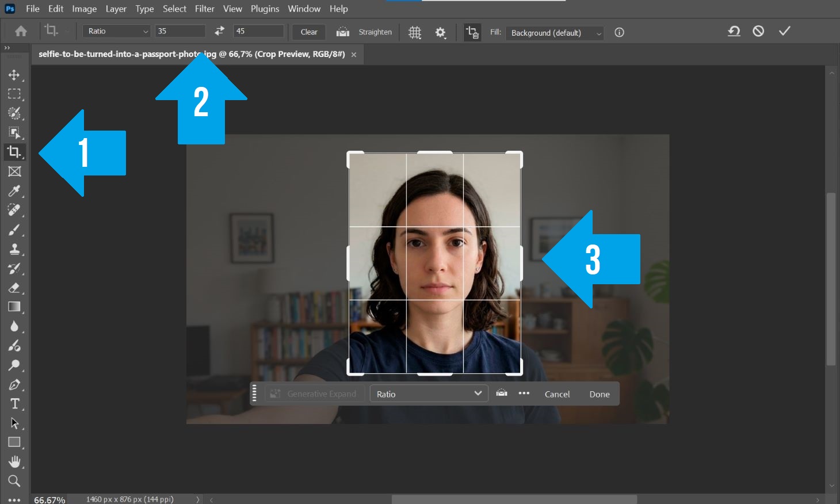This screenshot has width=840, height=504.
Task: Select the Brush tool
Action: pyautogui.click(x=14, y=230)
